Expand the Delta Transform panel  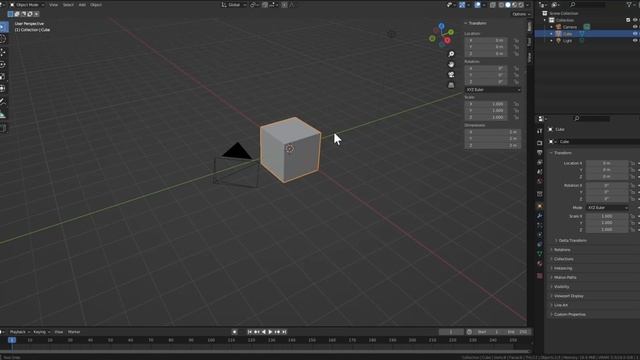[x=573, y=241]
